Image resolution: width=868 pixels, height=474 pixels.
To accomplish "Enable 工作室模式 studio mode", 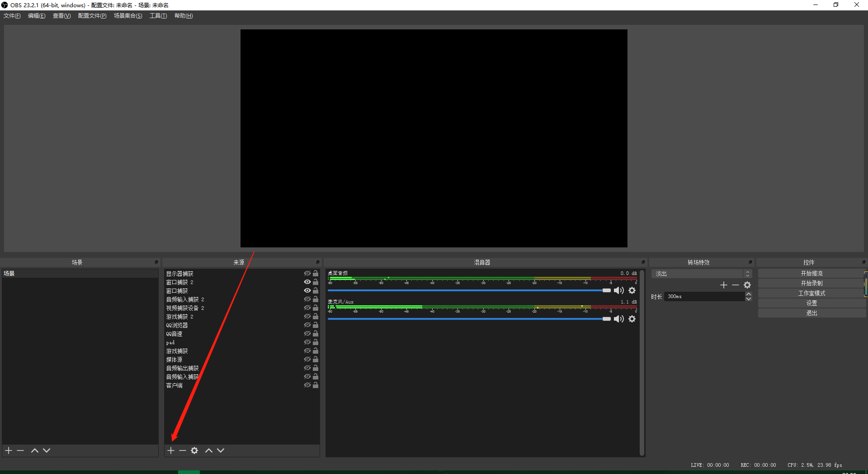I will click(811, 294).
